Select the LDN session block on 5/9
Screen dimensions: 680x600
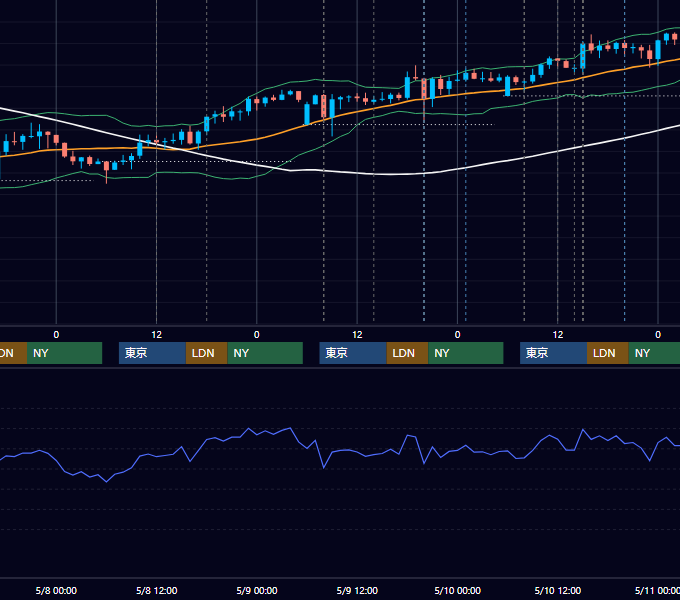(407, 353)
